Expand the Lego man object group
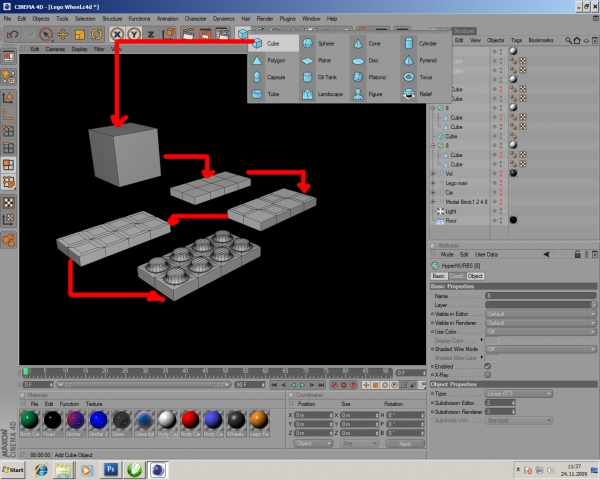Screen dimensions: 600x480 click(x=434, y=183)
